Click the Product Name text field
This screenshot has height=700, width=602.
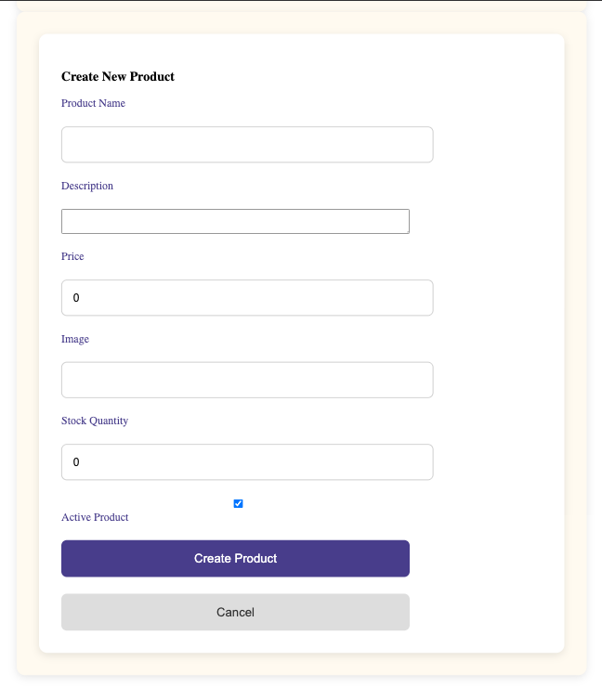click(x=247, y=145)
